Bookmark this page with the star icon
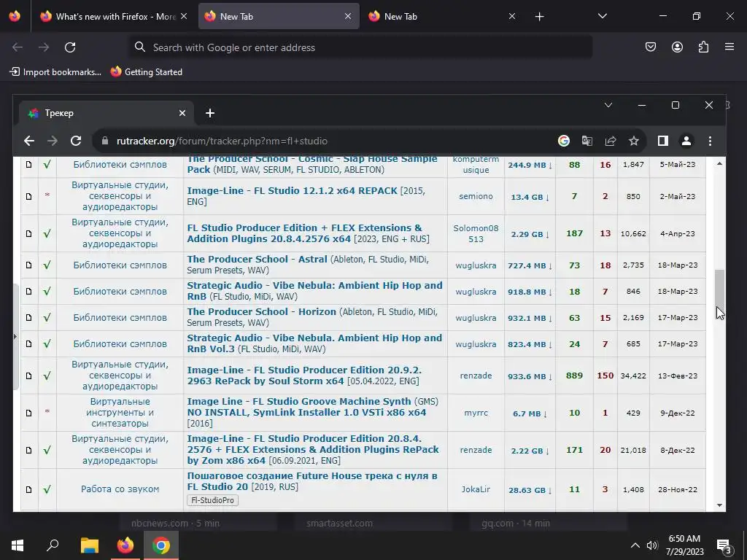 634,141
